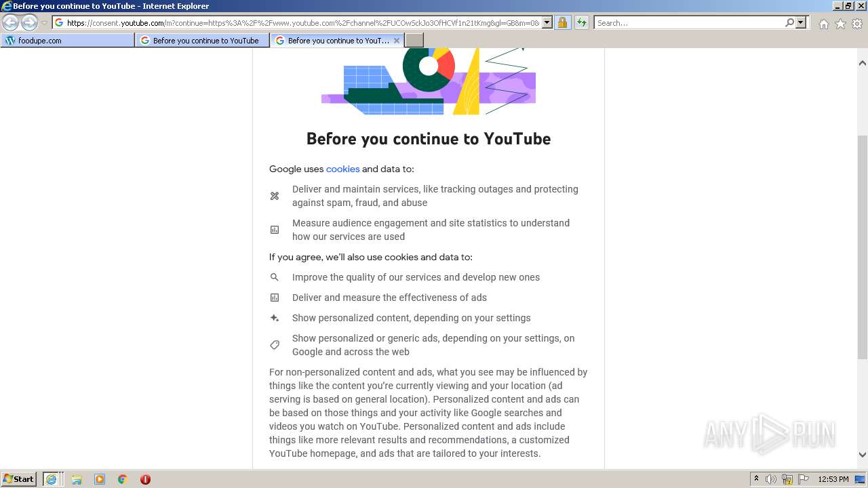Go forward with the browser Forward arrow
This screenshot has width=868, height=488.
click(x=29, y=23)
